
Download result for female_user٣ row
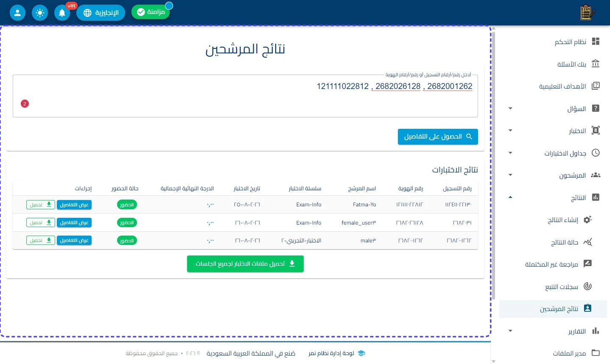point(41,222)
